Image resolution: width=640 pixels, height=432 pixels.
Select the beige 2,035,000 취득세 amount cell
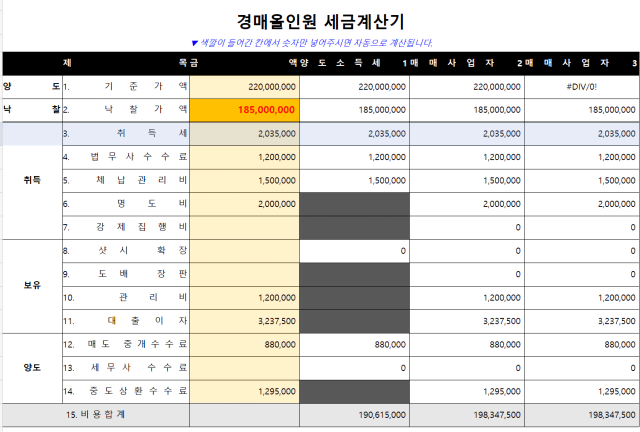point(244,134)
